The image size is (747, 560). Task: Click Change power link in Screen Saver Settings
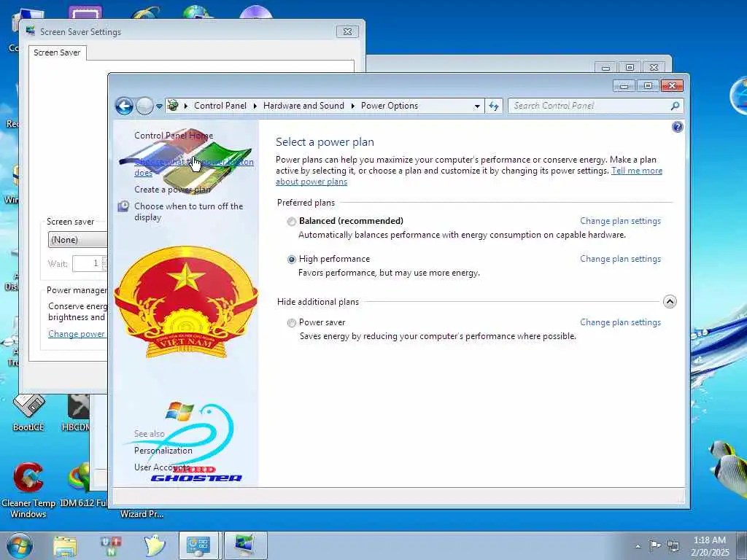[76, 334]
